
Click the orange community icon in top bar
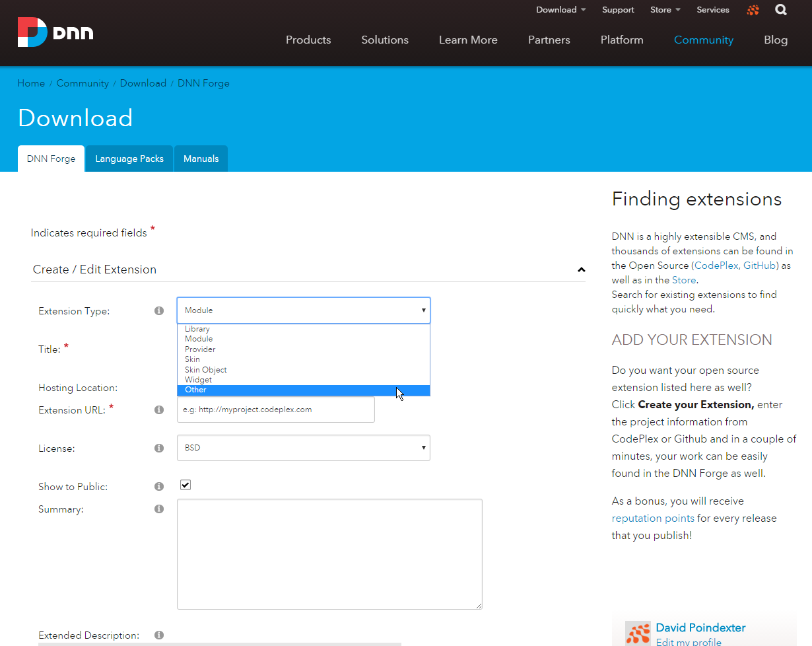[x=753, y=10]
